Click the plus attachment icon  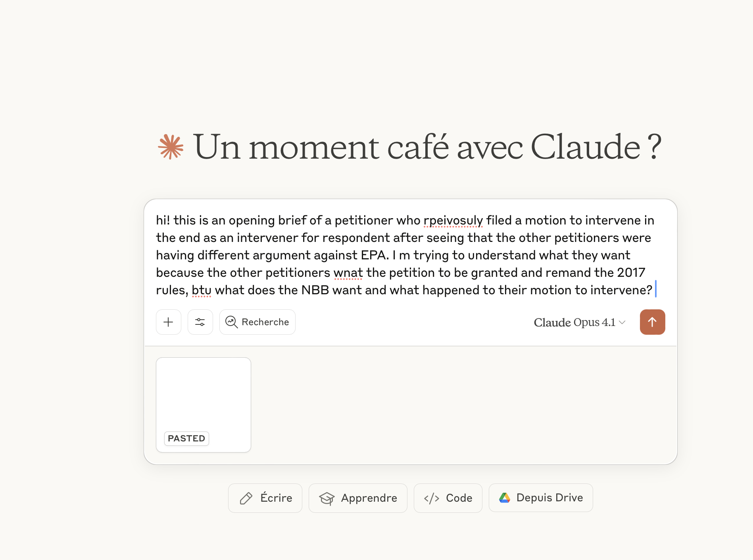(169, 322)
